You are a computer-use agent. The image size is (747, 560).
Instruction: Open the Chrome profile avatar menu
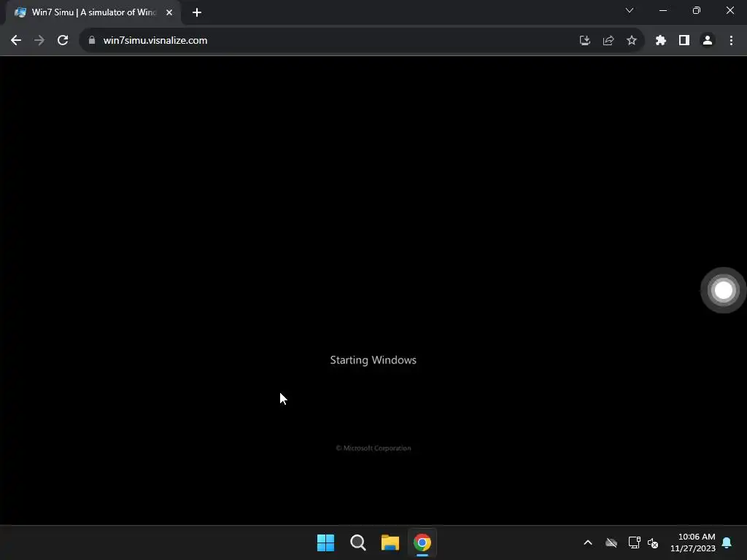tap(708, 41)
